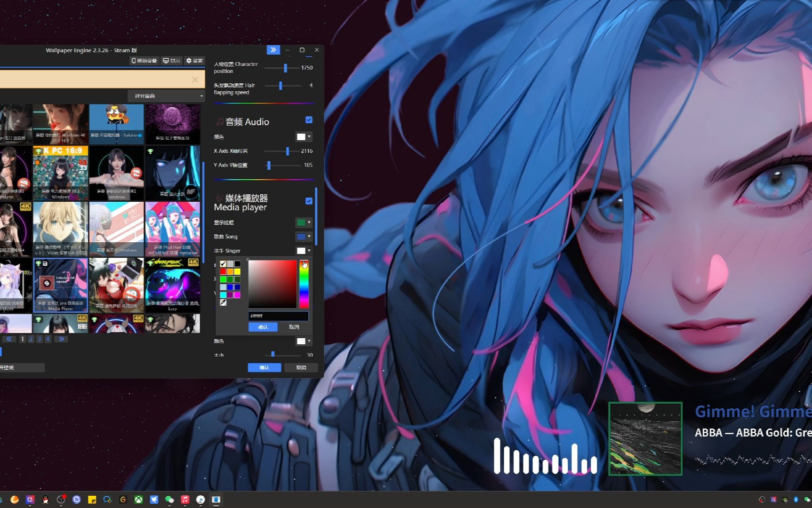Click the Hair flapping speed slider
The width and height of the screenshot is (812, 508).
tap(282, 86)
